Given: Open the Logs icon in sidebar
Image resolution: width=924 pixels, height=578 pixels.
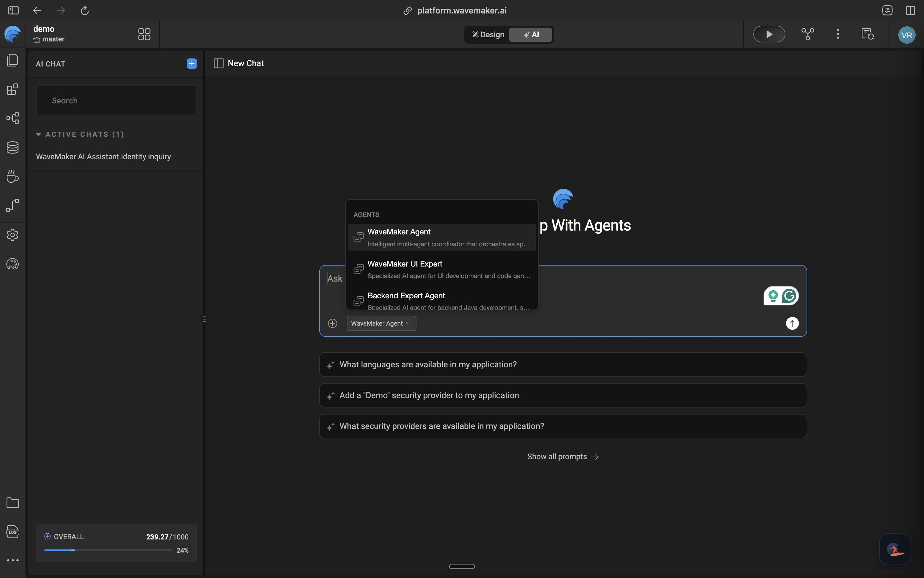Looking at the screenshot, I should coord(13,531).
